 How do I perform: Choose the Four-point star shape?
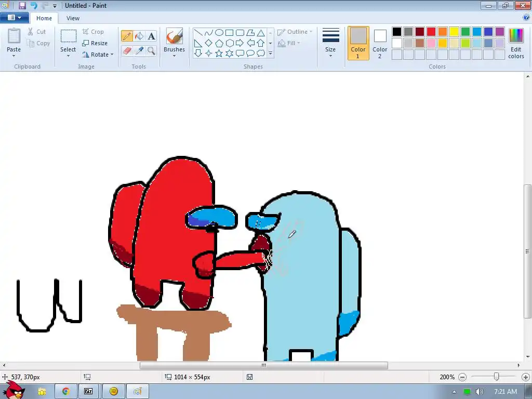209,54
